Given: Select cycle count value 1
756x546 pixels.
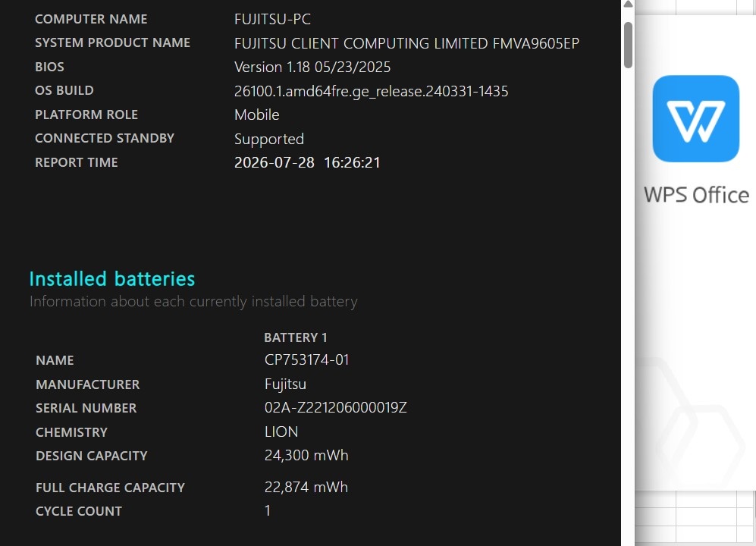Looking at the screenshot, I should [268, 511].
